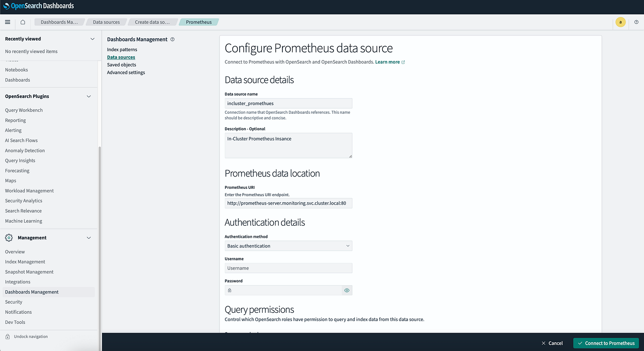Screen dimensions: 644x351
Task: Open Security under Management
Action: 14,302
